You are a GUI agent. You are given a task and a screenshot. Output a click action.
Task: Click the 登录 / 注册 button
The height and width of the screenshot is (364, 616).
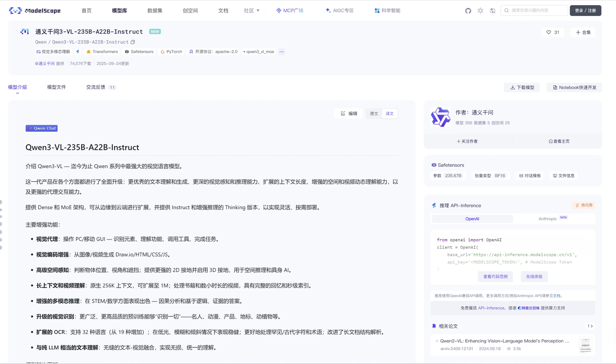[586, 11]
